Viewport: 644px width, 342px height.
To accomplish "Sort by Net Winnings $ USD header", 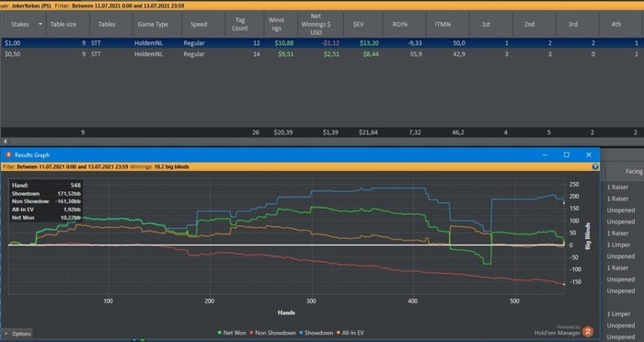I will tap(316, 24).
